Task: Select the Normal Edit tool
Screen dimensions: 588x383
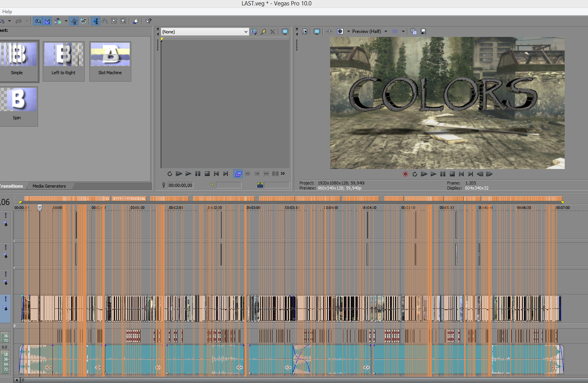Action: click(96, 21)
